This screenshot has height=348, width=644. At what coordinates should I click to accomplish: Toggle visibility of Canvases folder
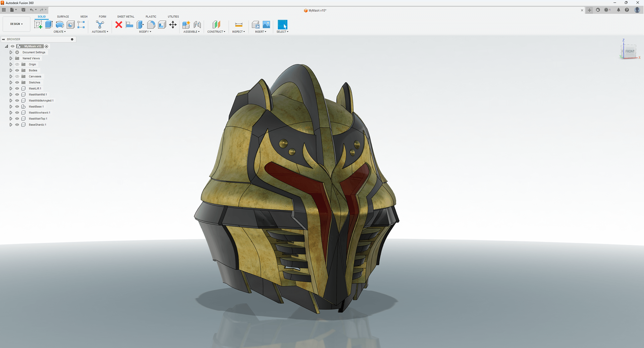[17, 76]
